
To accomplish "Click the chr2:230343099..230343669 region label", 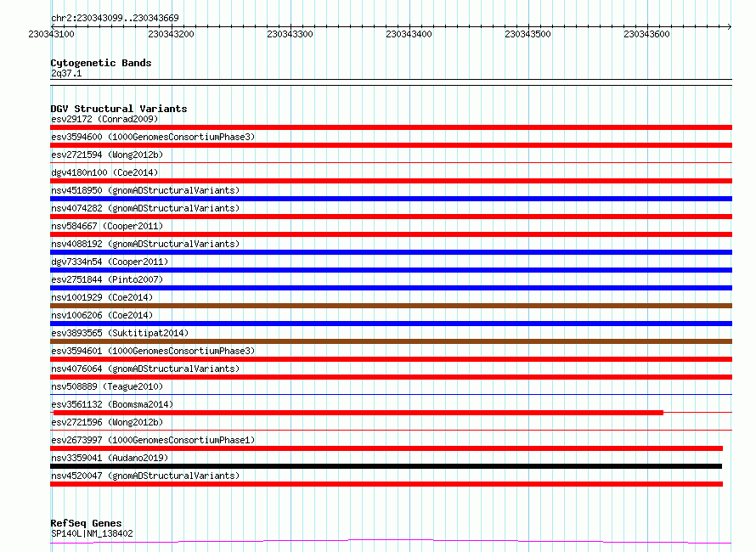I will 115,18.
